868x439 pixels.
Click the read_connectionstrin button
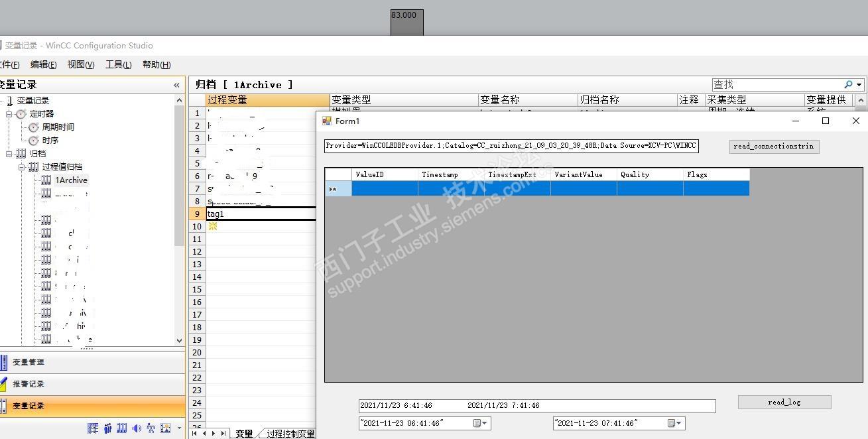(x=774, y=147)
